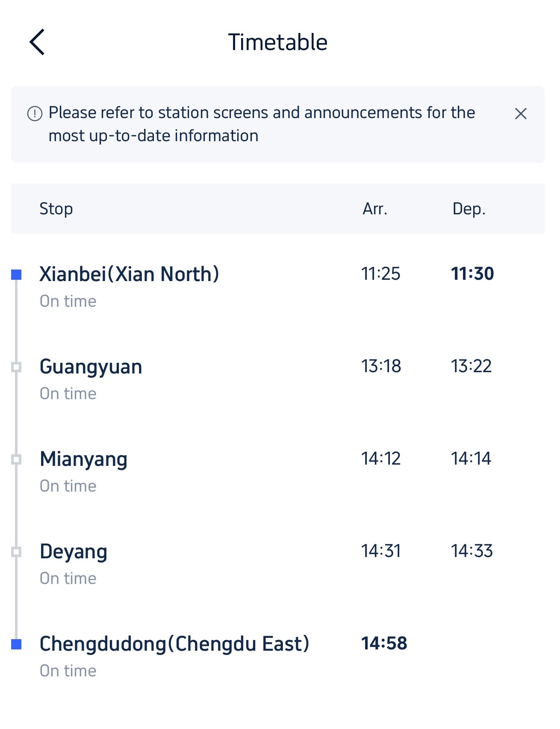Dismiss the station screens notice banner
Image resolution: width=560 pixels, height=729 pixels.
(x=520, y=114)
